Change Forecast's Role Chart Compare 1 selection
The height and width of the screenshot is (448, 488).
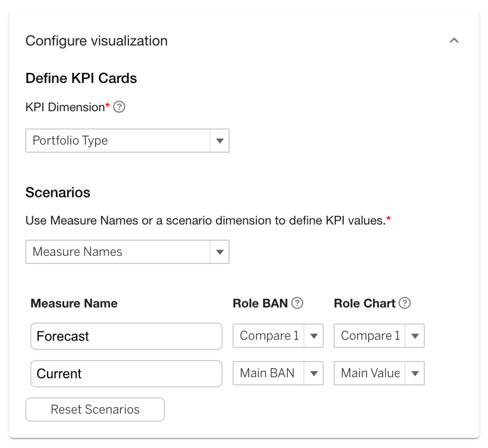coord(379,336)
